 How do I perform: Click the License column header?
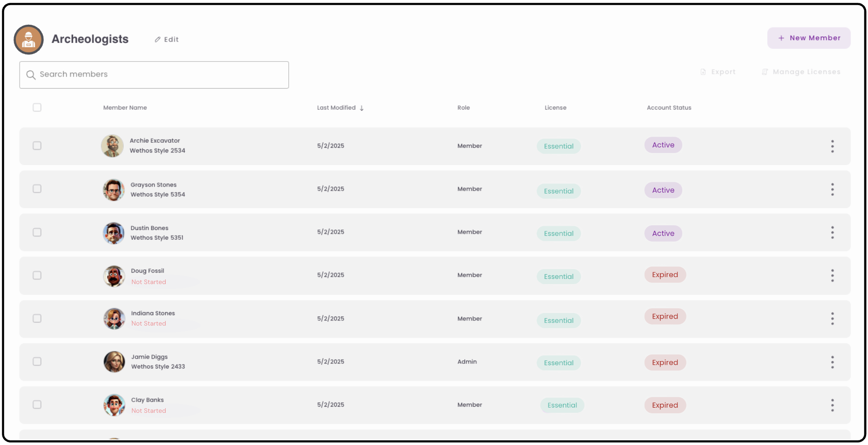click(555, 108)
